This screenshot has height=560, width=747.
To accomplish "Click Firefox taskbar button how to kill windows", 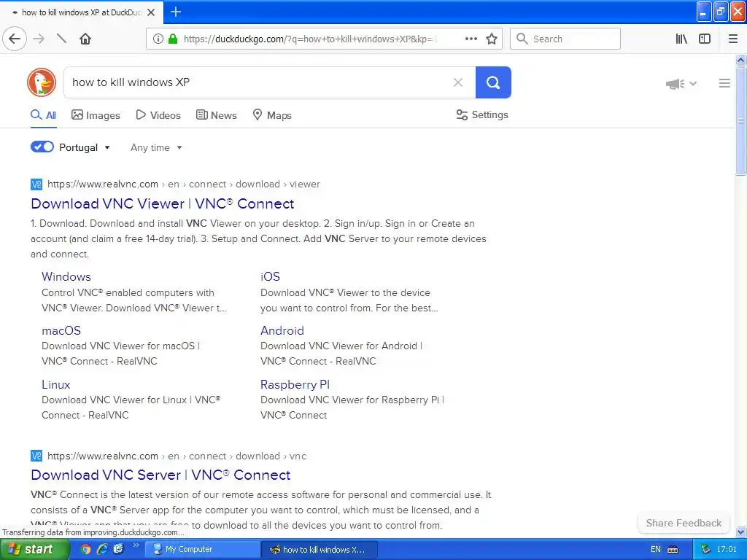I will pyautogui.click(x=320, y=549).
